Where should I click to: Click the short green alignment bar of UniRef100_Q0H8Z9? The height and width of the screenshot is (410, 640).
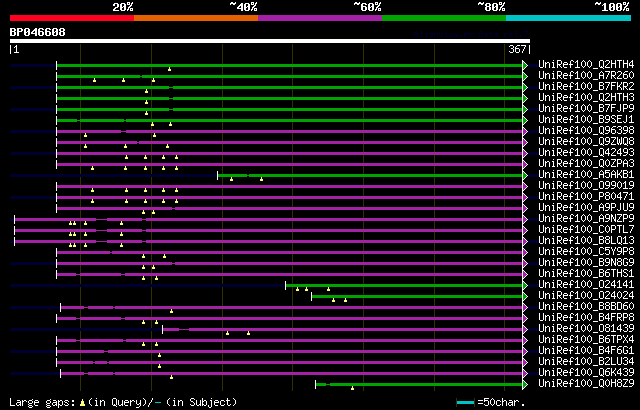[419, 385]
